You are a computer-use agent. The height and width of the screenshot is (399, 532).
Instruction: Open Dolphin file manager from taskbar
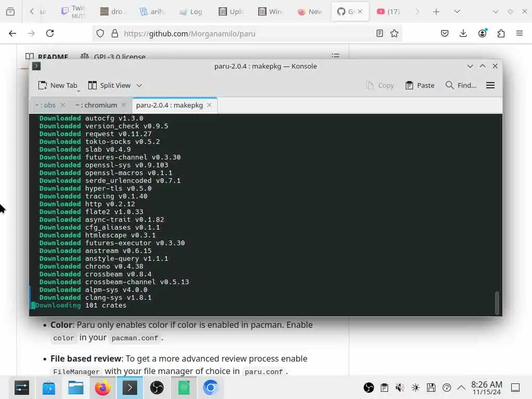pos(76,388)
